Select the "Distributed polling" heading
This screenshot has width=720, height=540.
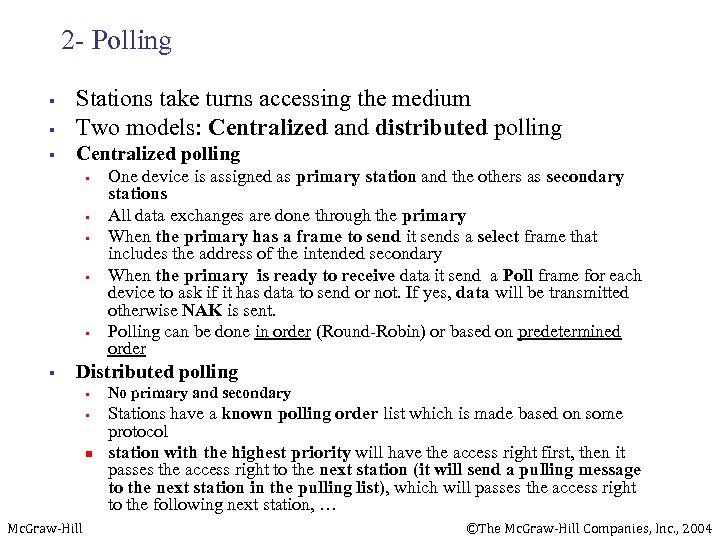(157, 372)
